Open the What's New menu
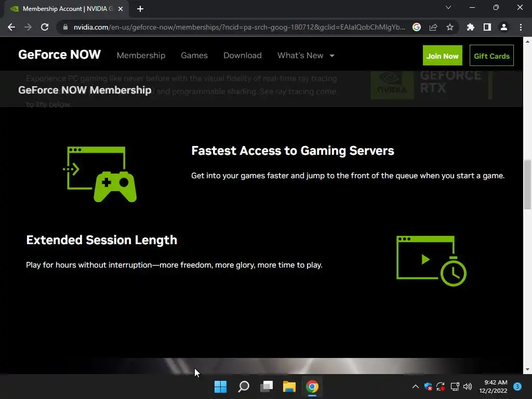532x399 pixels. [x=300, y=55]
